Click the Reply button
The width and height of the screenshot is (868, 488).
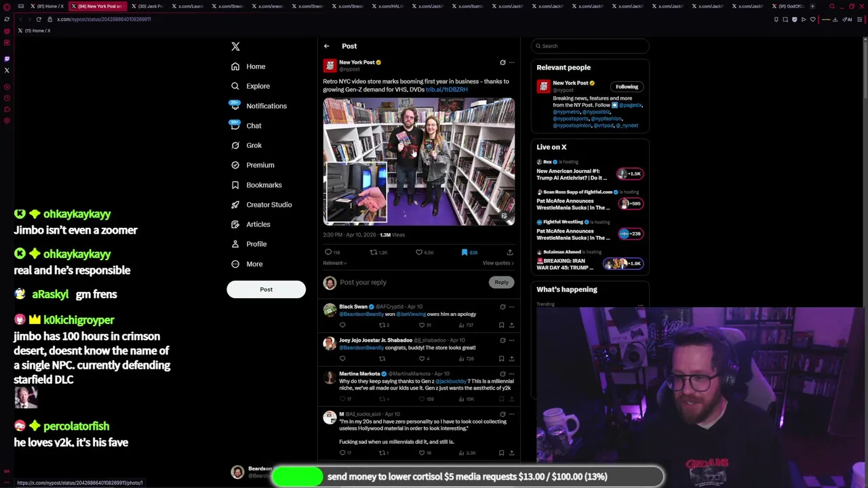501,282
